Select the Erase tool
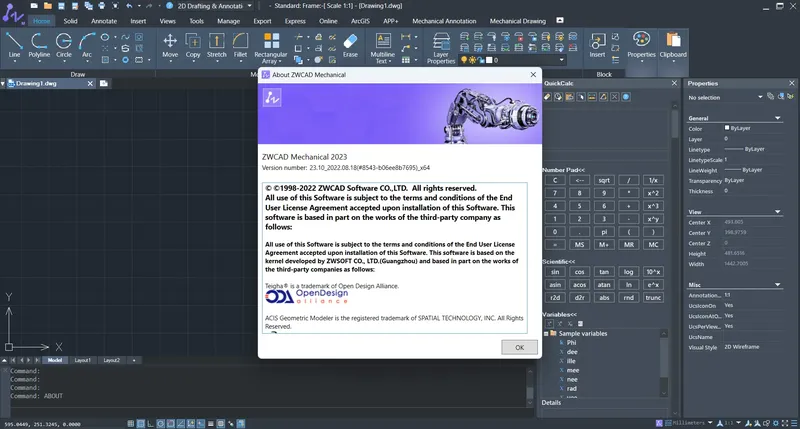This screenshot has width=800, height=429. pyautogui.click(x=350, y=45)
